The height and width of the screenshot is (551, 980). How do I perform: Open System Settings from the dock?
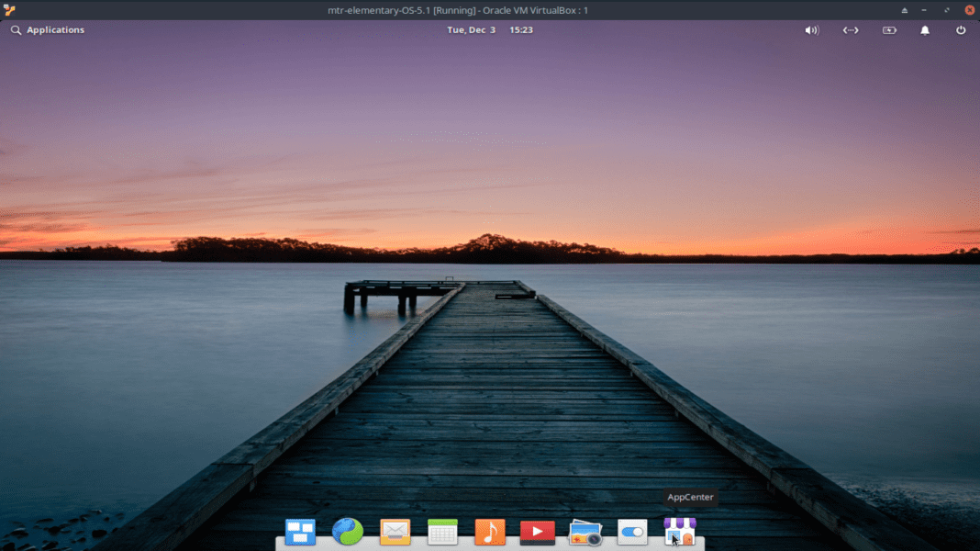tap(631, 533)
